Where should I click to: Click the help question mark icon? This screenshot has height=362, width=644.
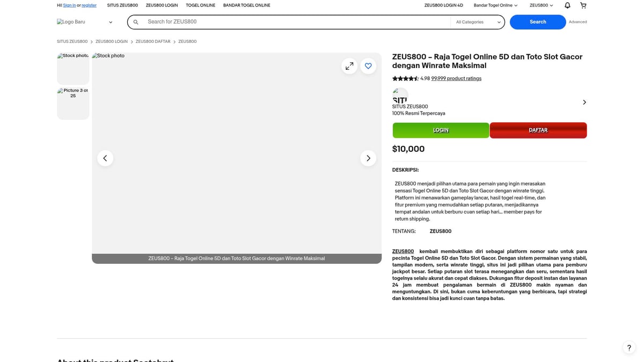(x=629, y=348)
